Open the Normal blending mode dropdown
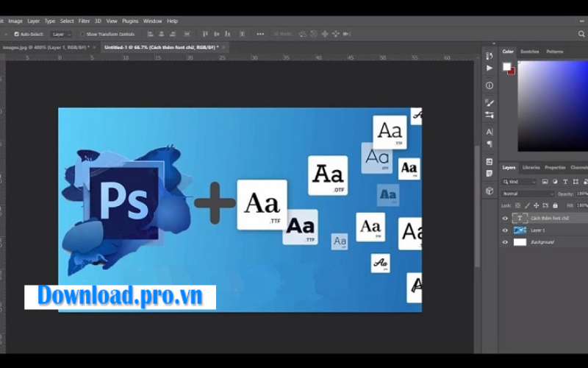 point(528,194)
